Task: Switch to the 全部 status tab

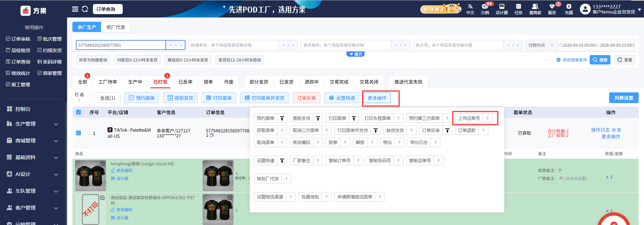Action: click(x=83, y=82)
